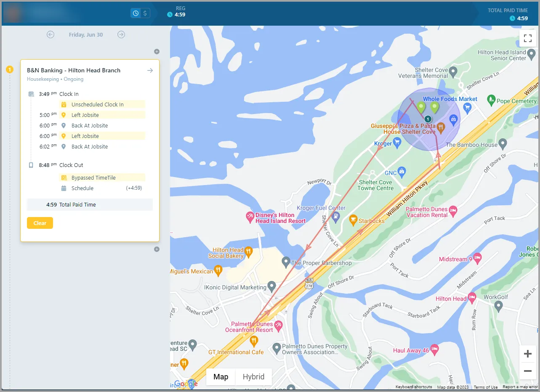The image size is (540, 392).
Task: Click the Hilton Head hotel marker
Action: coord(472,298)
